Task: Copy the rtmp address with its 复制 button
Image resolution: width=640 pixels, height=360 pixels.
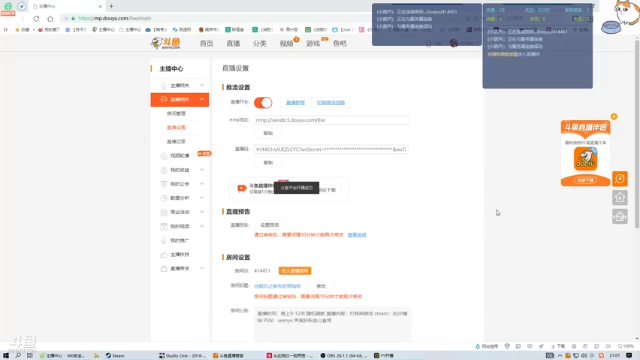Action: (x=268, y=133)
